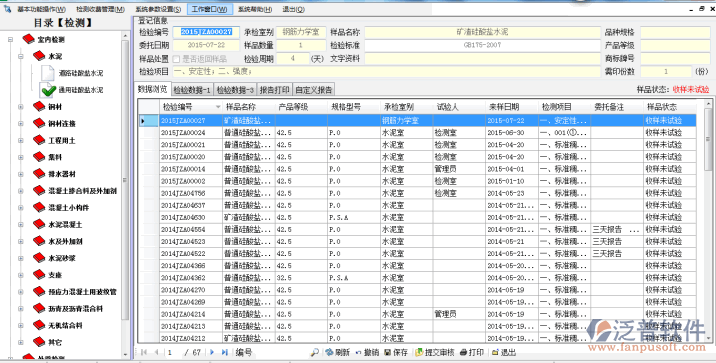Collapse the 水泥 tree node

point(21,56)
